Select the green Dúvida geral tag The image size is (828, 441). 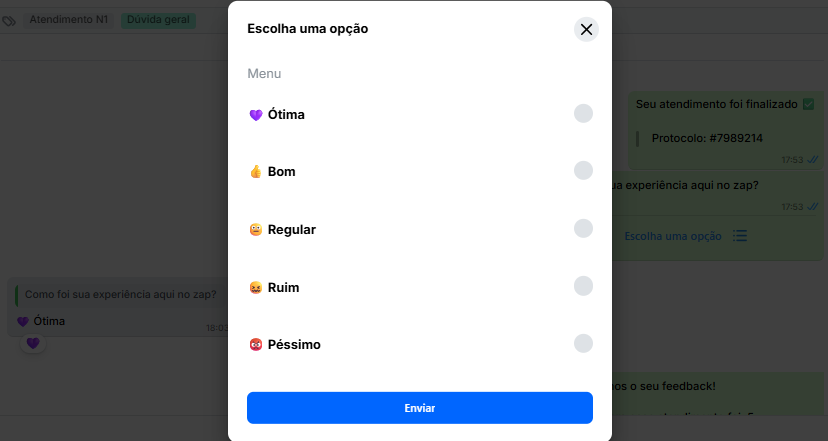pyautogui.click(x=158, y=19)
